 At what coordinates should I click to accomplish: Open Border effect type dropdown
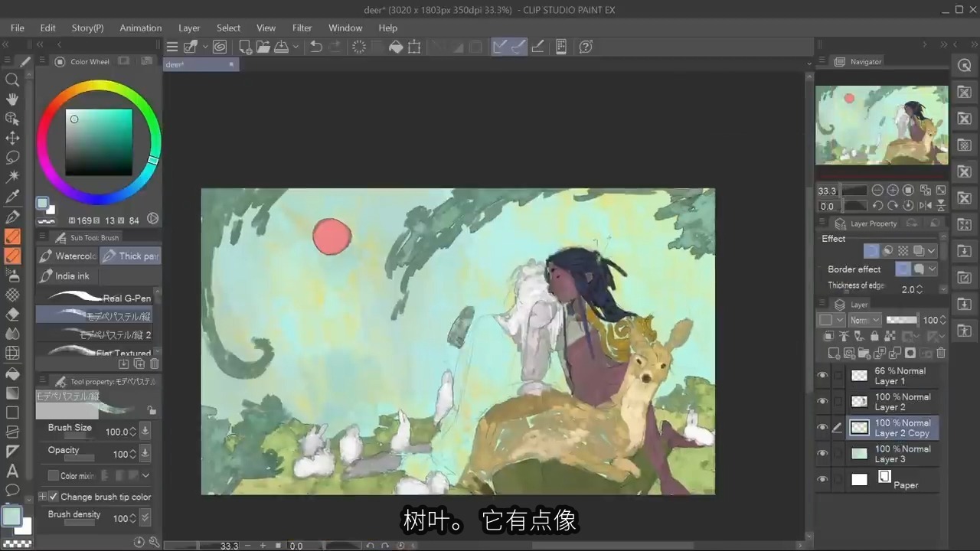click(x=932, y=269)
